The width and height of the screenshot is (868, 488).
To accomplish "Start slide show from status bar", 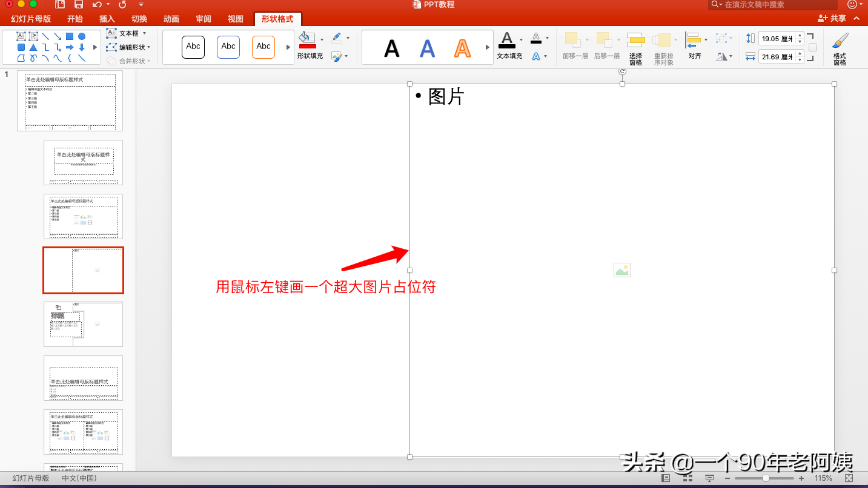I will (710, 478).
